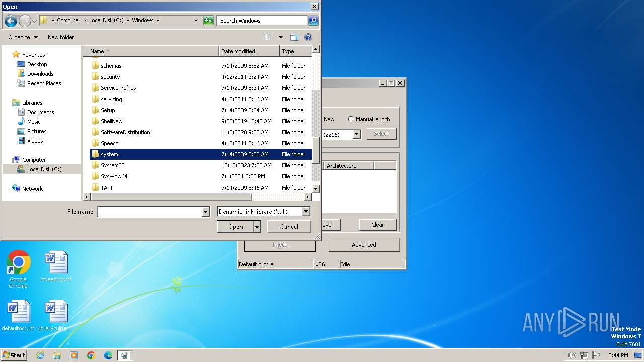Select the TAPI folder
644x362 pixels.
[x=200, y=188]
